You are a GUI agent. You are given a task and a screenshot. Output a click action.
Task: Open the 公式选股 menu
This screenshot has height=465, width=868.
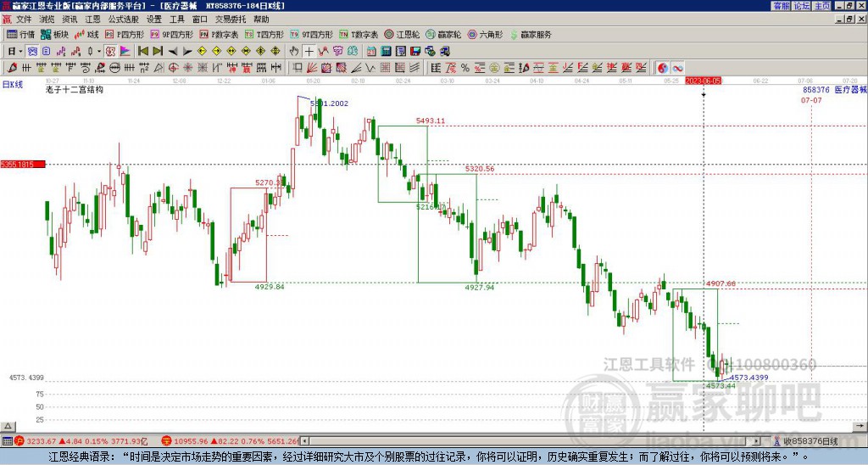point(123,20)
